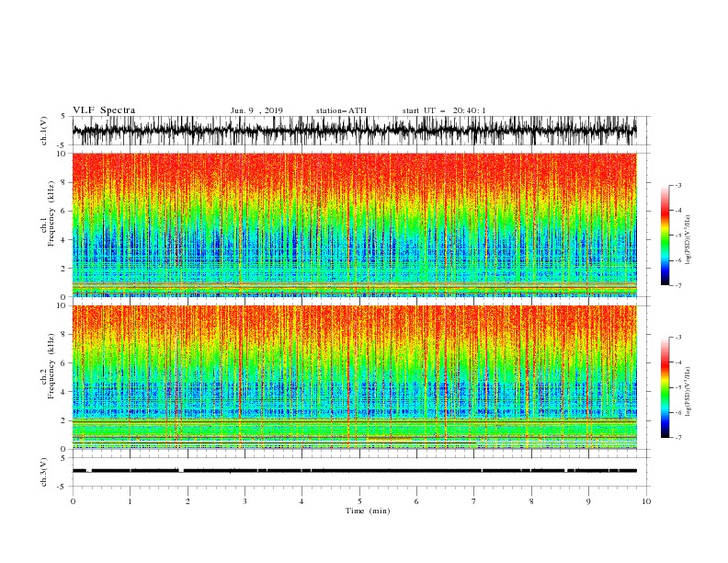Click the "ch.3(V)" axis label
Viewport: 728px width, 563px height.
44,472
